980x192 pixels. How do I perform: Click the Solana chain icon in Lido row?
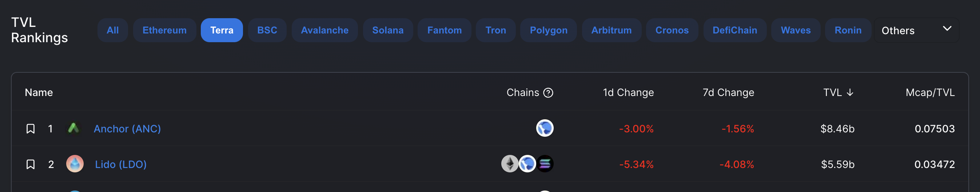pyautogui.click(x=545, y=164)
